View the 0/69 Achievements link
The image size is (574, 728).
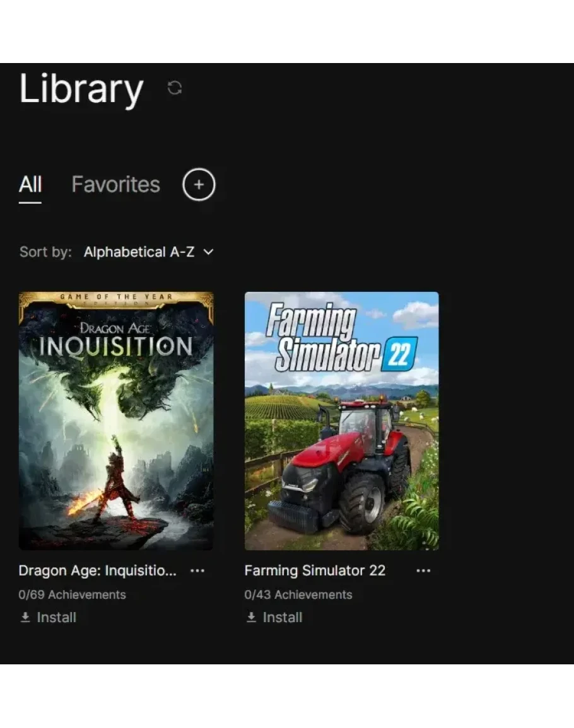(72, 595)
